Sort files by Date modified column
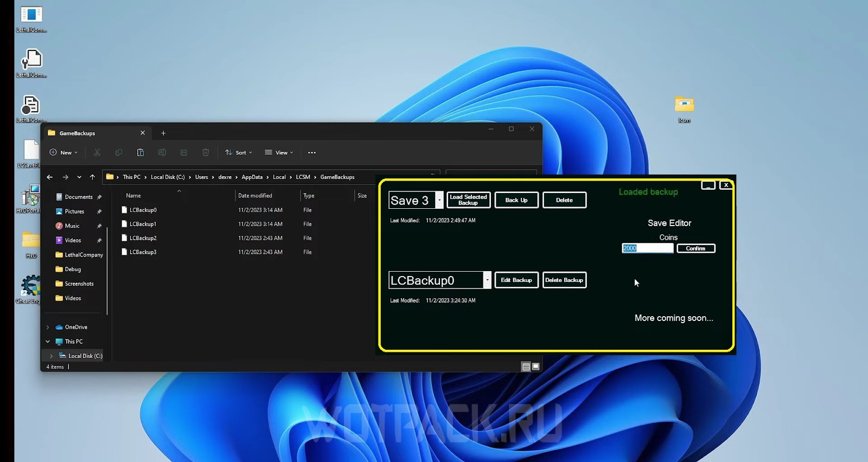Screen dimensions: 868x462 point(255,196)
